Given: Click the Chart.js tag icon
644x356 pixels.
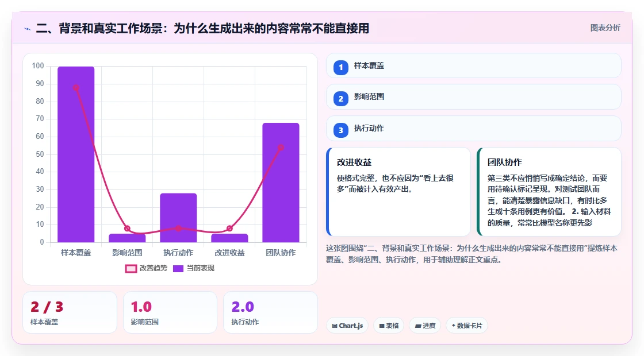Looking at the screenshot, I should [335, 326].
